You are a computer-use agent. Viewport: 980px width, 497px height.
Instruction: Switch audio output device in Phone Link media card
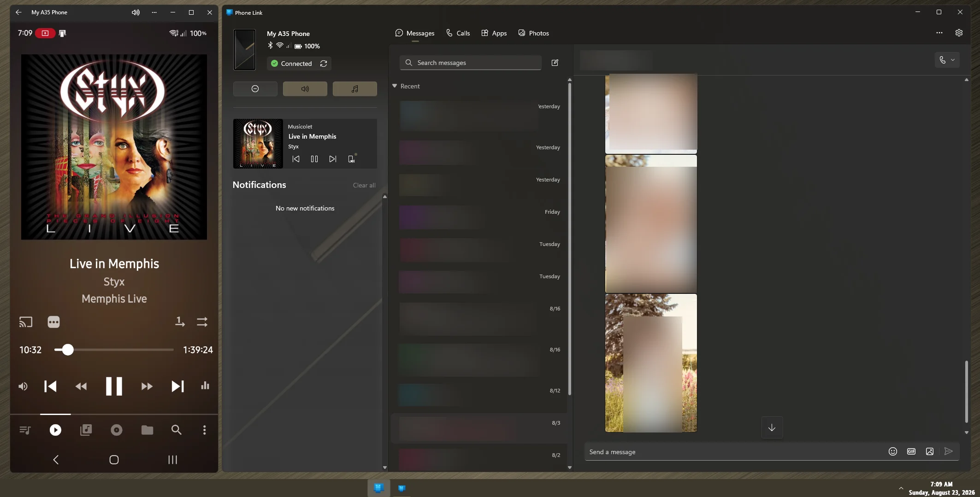point(352,158)
